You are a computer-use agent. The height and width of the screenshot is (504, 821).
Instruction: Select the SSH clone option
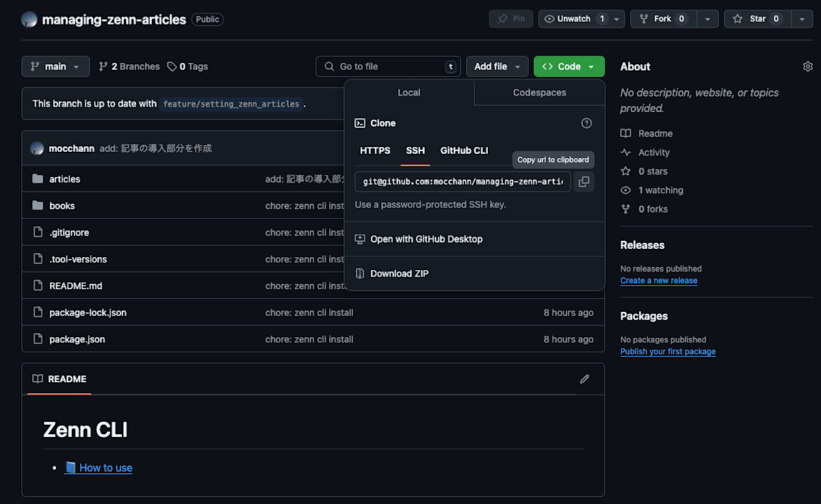[x=415, y=150]
